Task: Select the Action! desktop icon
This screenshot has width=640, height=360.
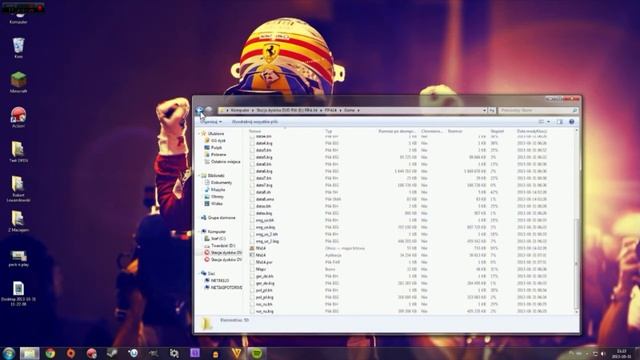Action: [18, 117]
